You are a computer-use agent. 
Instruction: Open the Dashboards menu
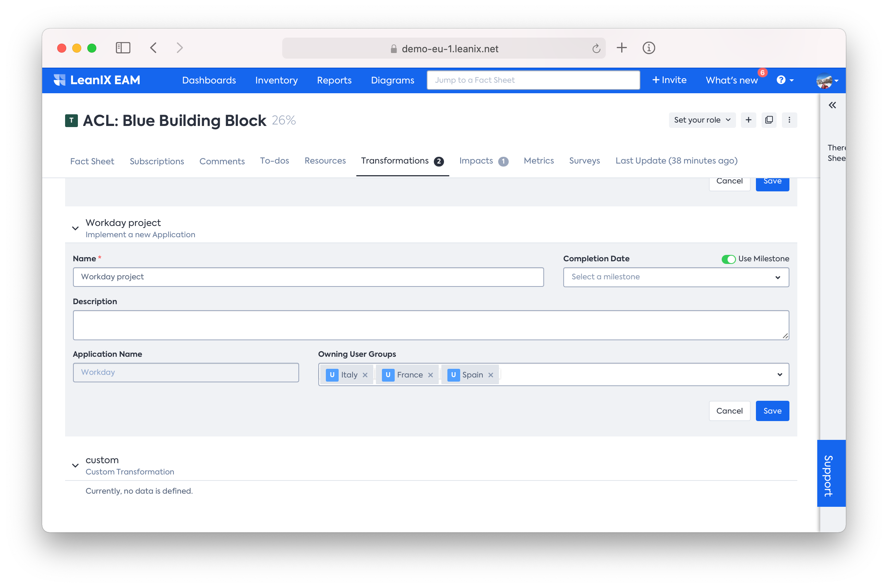209,80
